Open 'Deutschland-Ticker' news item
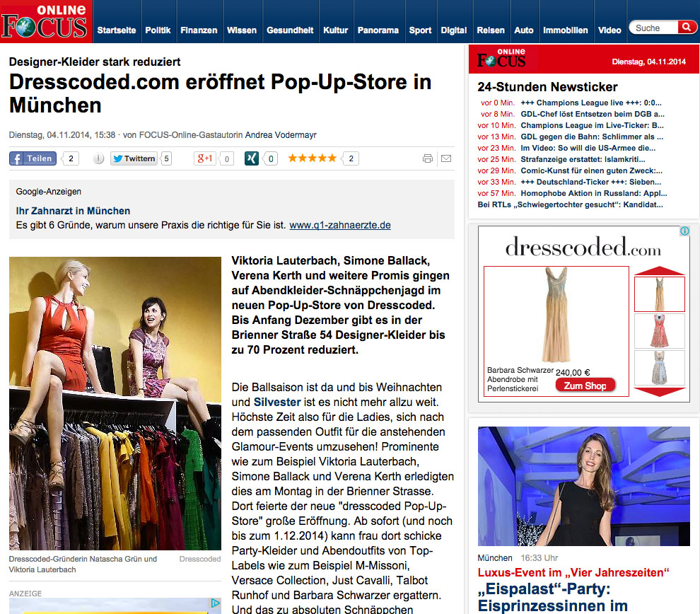The image size is (700, 614). tap(590, 182)
